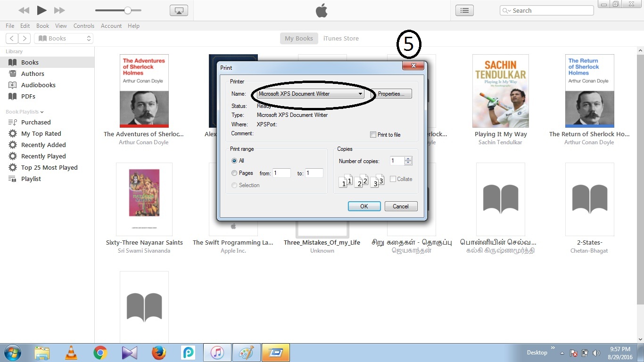Toggle the Collate checkbox
Image resolution: width=644 pixels, height=362 pixels.
393,179
